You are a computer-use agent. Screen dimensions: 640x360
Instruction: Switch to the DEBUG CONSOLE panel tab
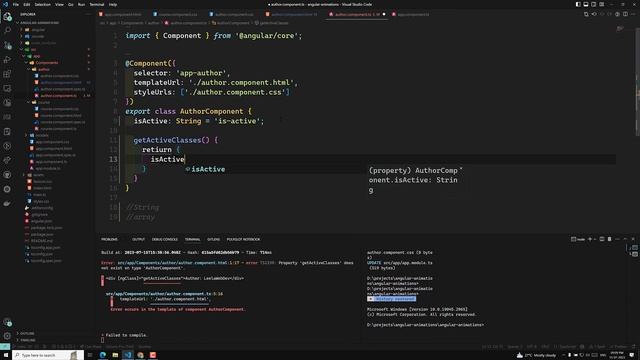(164, 240)
